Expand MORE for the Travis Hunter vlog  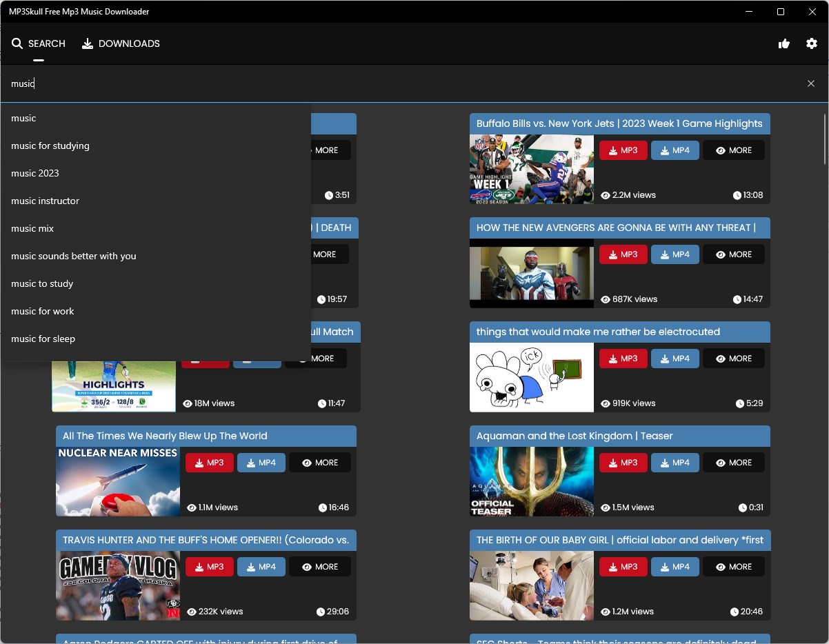[320, 566]
